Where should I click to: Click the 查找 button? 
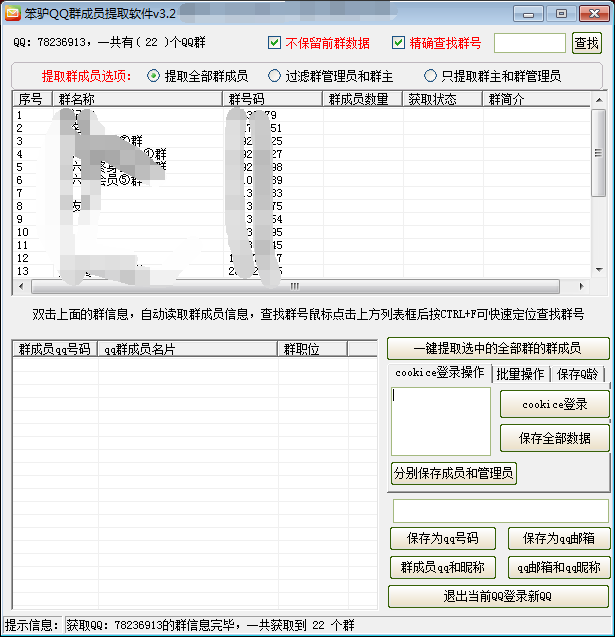pyautogui.click(x=587, y=43)
